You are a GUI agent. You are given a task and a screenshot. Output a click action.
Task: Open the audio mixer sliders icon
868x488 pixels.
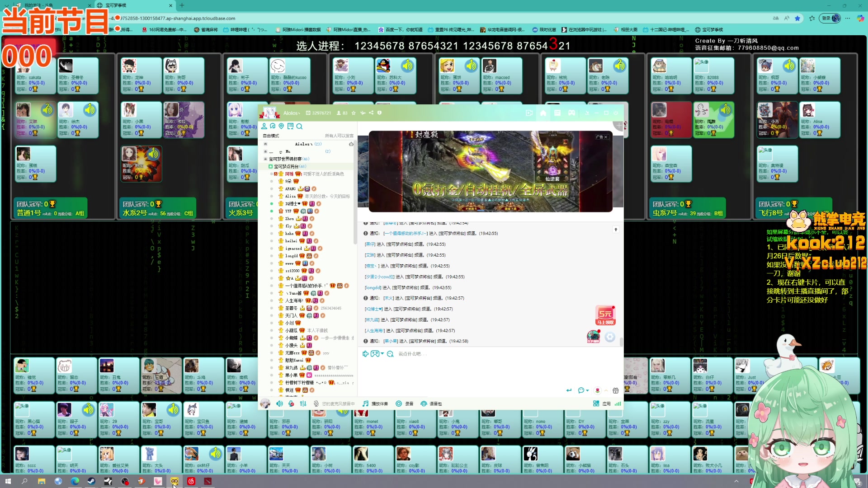pos(303,404)
